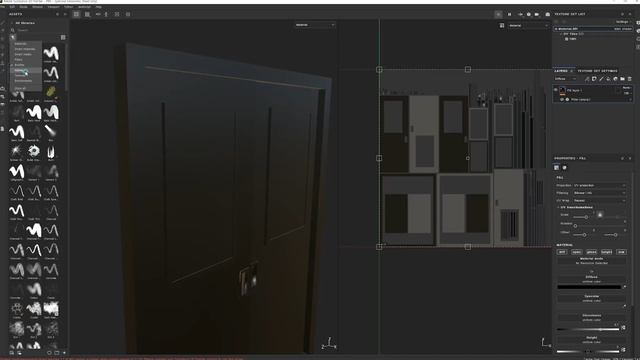Screen dimensions: 640x360
Task: Delete layer with trash icon
Action: click(x=630, y=79)
